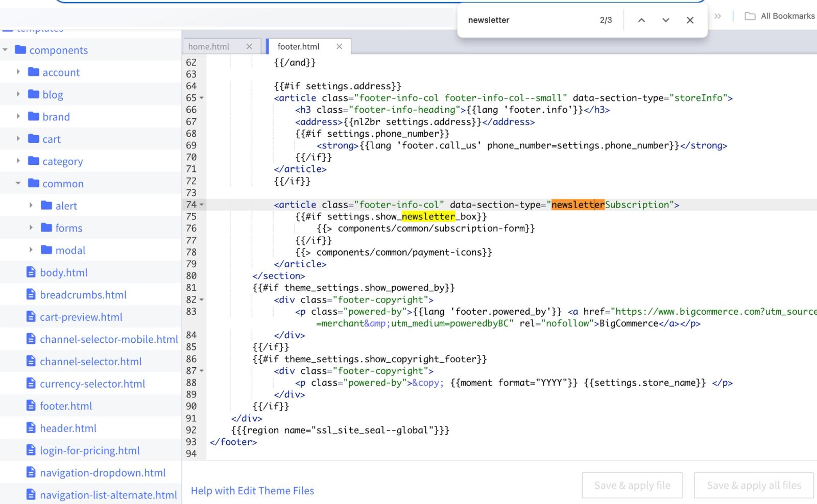Fold code at line 65
817x504 pixels.
click(x=202, y=98)
